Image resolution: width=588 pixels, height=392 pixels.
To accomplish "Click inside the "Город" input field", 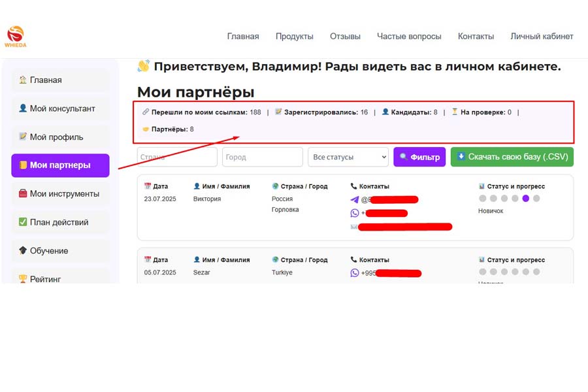I will click(262, 157).
